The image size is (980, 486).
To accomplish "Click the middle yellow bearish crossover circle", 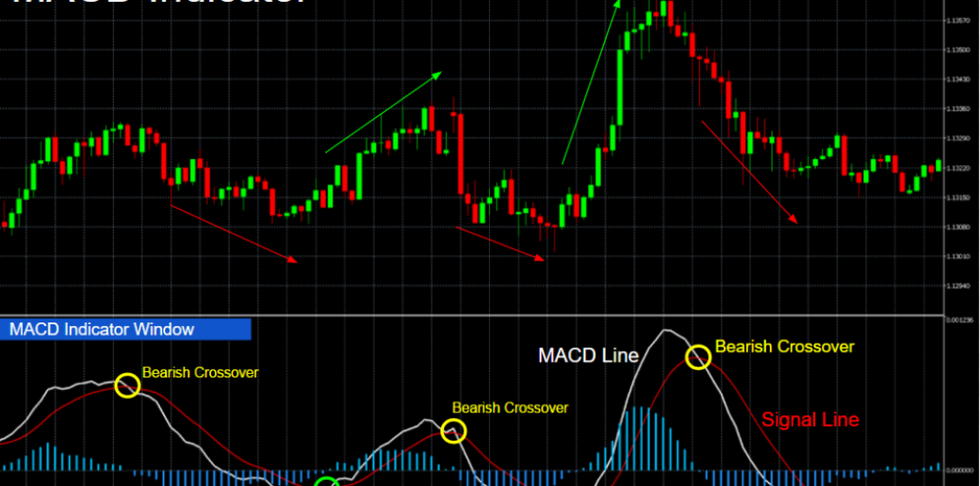I will pos(454,430).
